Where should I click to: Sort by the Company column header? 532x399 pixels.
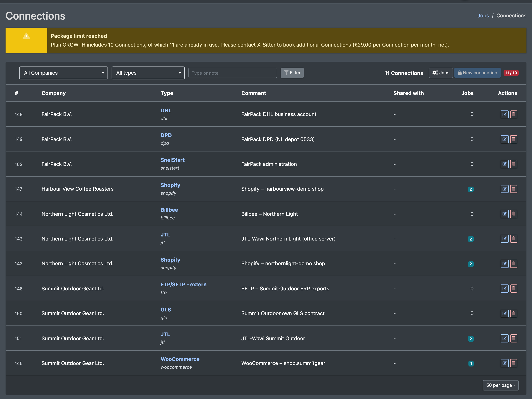[x=53, y=93]
